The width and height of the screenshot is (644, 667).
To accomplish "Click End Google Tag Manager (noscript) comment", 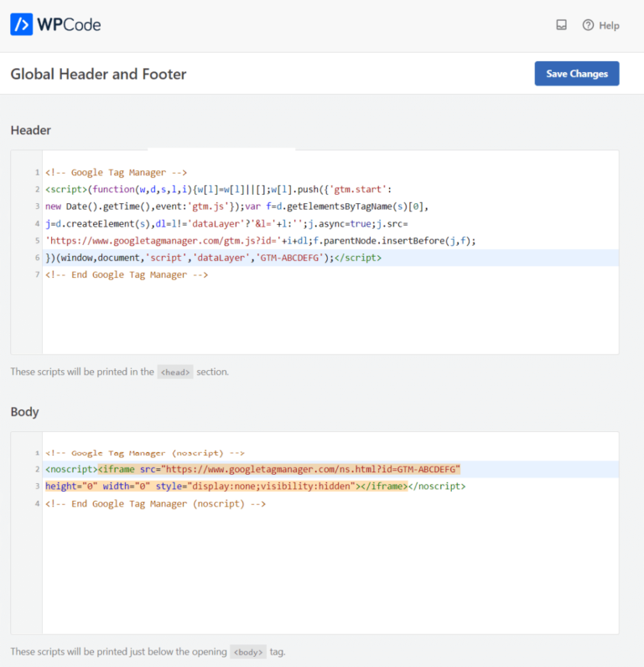I will 156,503.
